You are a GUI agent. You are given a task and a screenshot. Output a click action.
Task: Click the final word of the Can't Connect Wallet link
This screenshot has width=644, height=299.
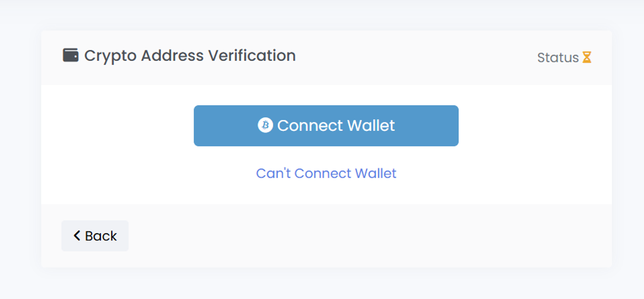[375, 173]
